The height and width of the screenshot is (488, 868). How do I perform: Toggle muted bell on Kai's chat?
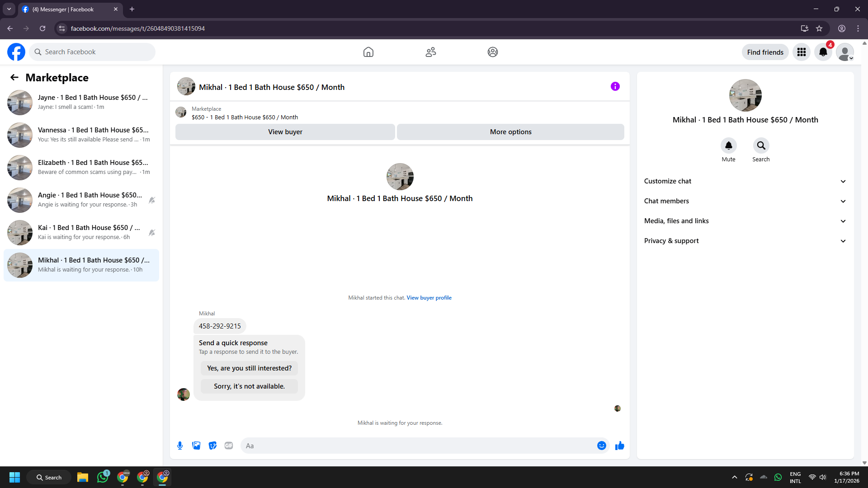pos(152,233)
